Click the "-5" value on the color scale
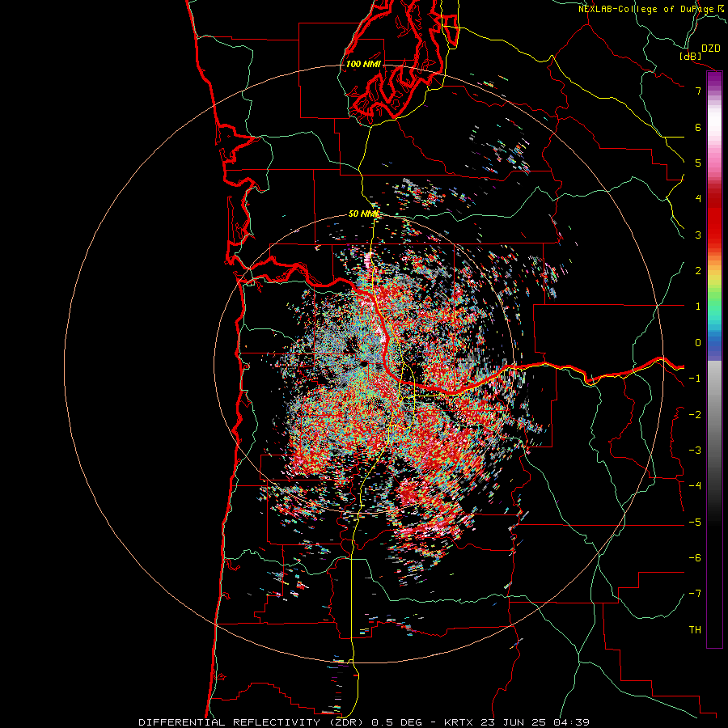Viewport: 728px width, 728px height. tap(695, 523)
